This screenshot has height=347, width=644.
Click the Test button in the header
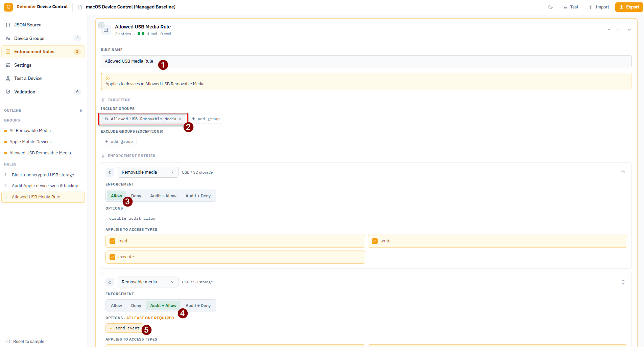(571, 7)
